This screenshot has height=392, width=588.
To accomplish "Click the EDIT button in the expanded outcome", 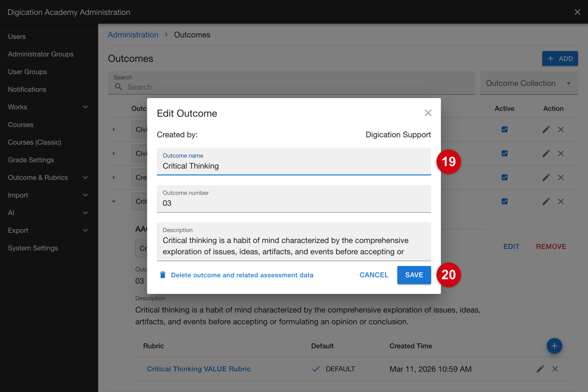I will (x=511, y=246).
